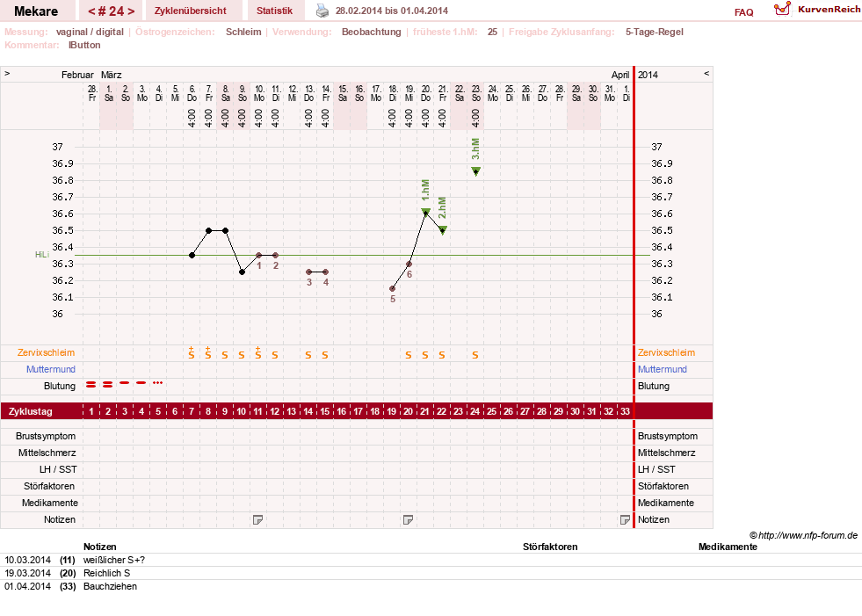This screenshot has height=616, width=862.
Task: Click the 'April' month label
Action: [x=620, y=75]
